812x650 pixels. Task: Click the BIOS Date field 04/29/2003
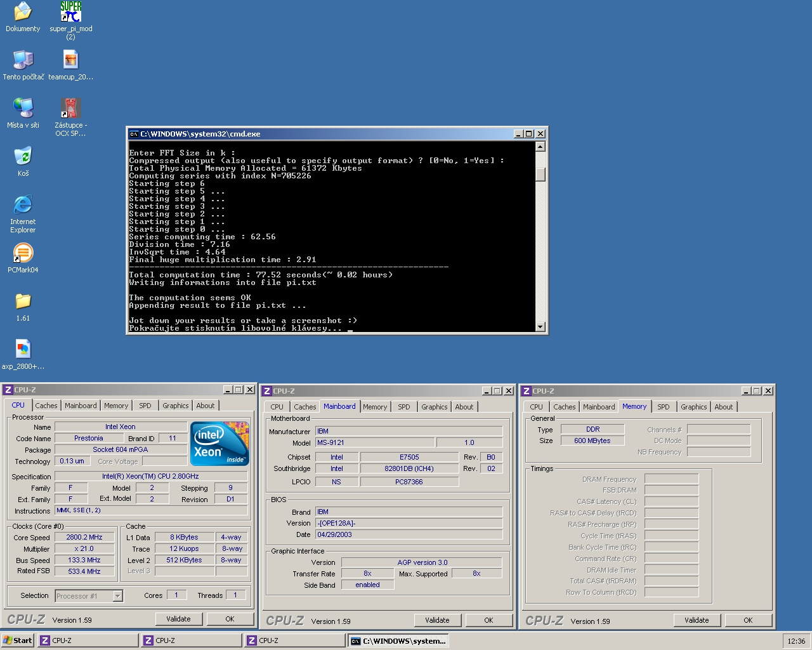(409, 534)
